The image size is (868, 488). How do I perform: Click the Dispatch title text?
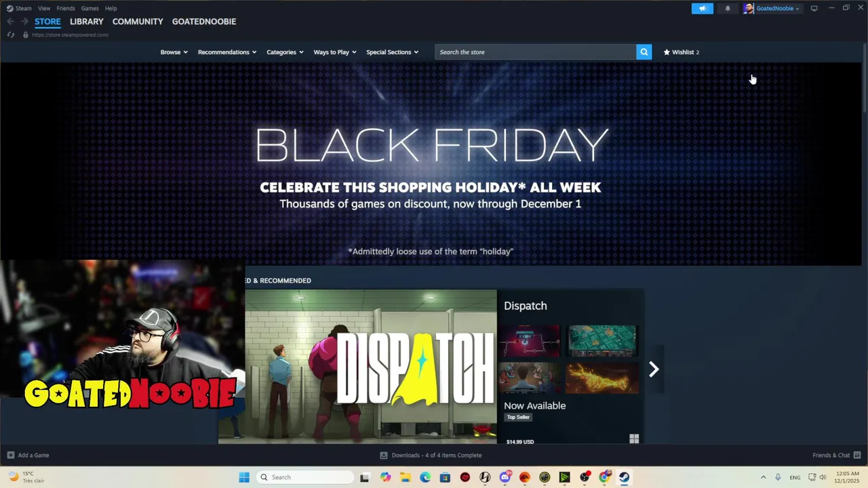coord(526,306)
